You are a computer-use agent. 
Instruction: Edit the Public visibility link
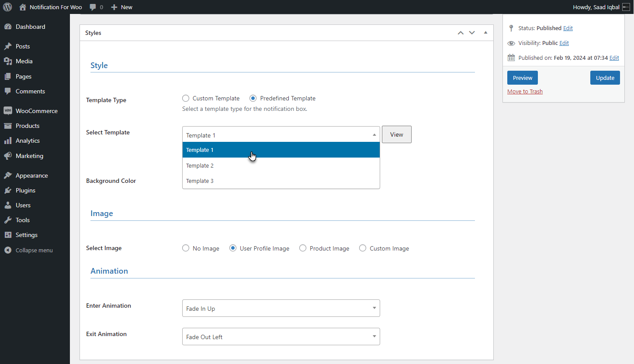564,43
